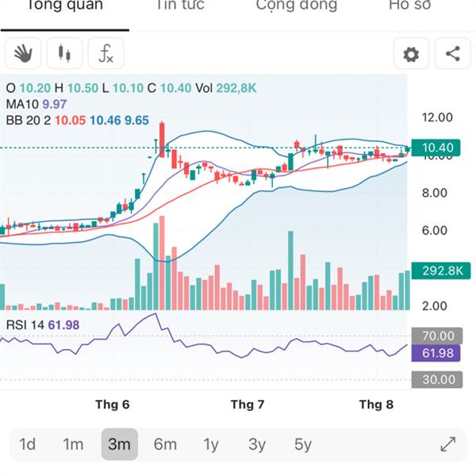Click the Thg 6 date label
The image size is (476, 476).
point(113,405)
